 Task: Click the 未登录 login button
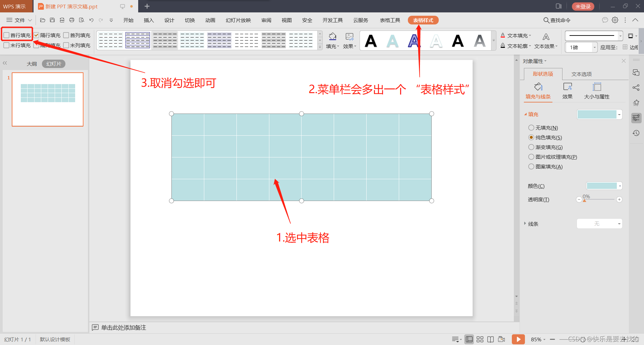583,6
